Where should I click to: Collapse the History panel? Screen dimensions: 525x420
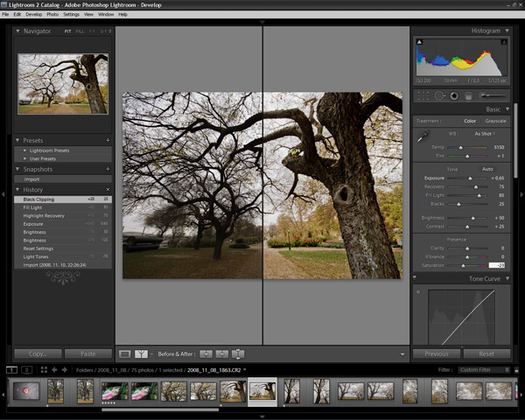point(17,189)
